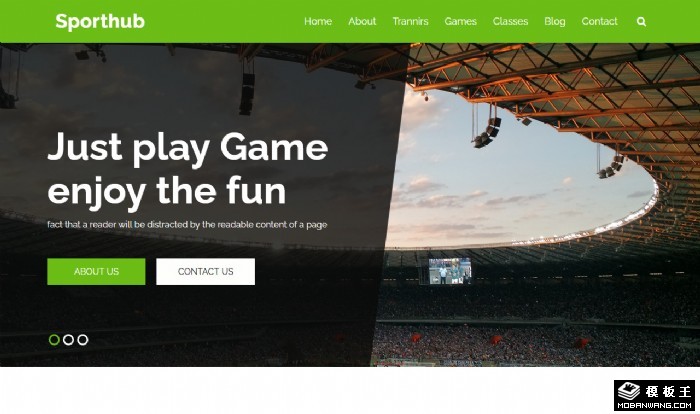Switch to the third slide indicator dot
700x414 pixels.
pos(83,340)
